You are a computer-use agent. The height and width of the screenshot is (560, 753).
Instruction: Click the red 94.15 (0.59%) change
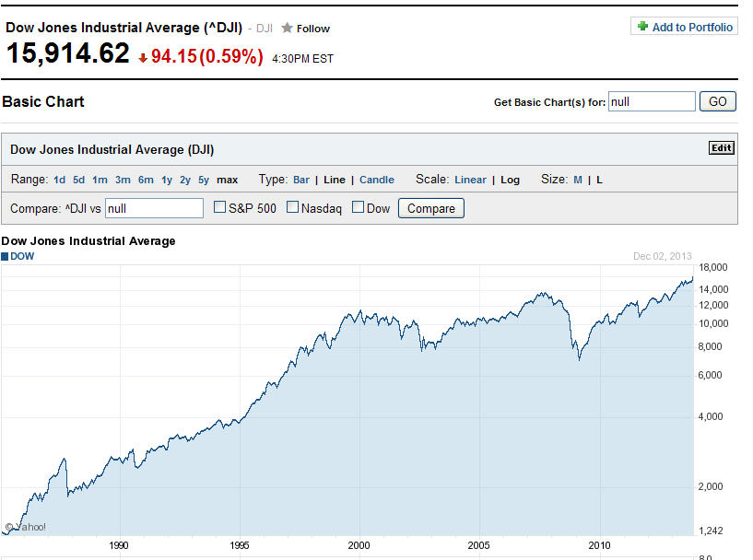click(207, 56)
